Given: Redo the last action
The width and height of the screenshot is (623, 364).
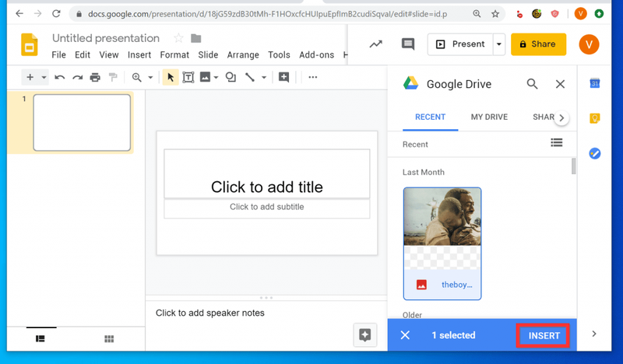Looking at the screenshot, I should click(x=77, y=77).
